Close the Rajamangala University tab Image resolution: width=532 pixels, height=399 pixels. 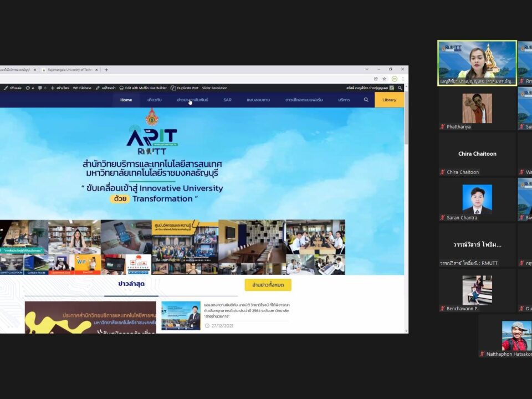coord(96,70)
